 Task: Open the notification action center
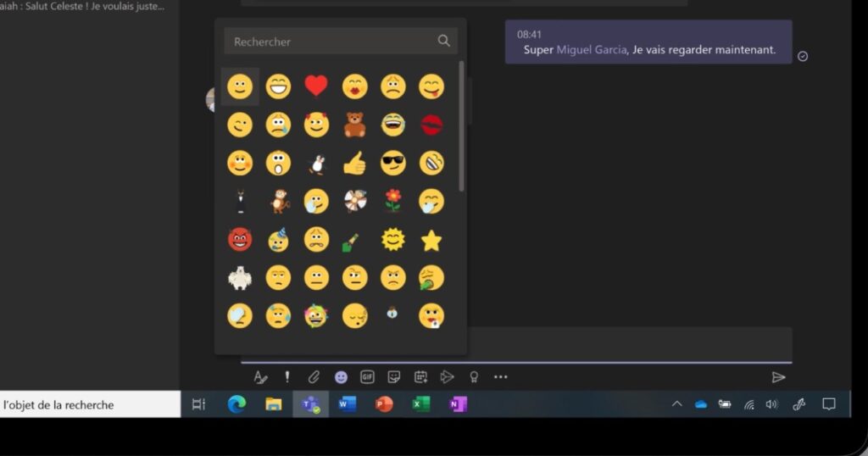(x=829, y=404)
